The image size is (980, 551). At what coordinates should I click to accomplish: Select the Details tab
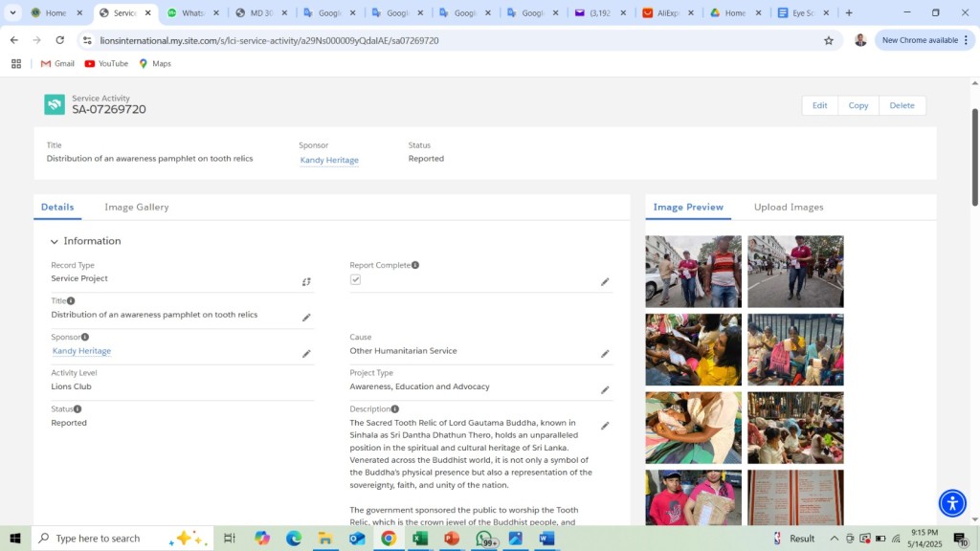pos(57,207)
